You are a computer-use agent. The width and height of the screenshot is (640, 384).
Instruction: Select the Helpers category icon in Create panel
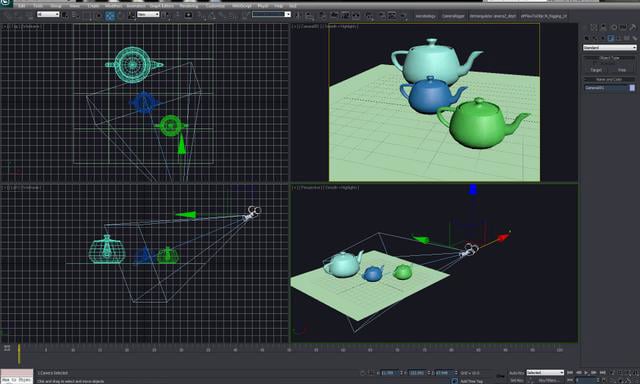click(x=618, y=38)
